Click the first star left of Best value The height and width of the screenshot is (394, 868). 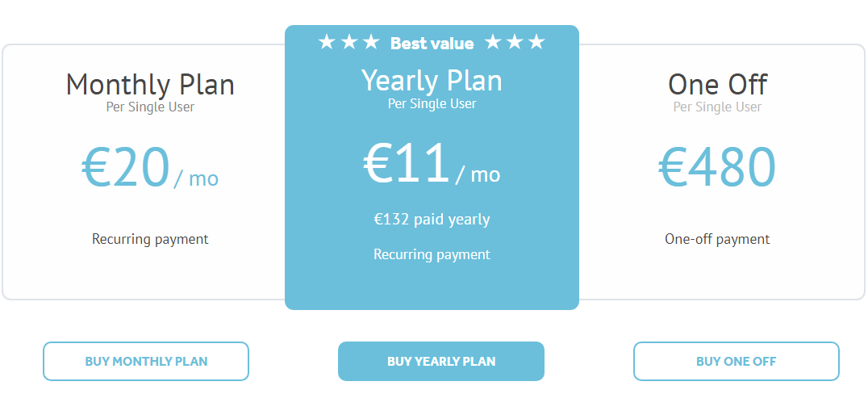327,42
